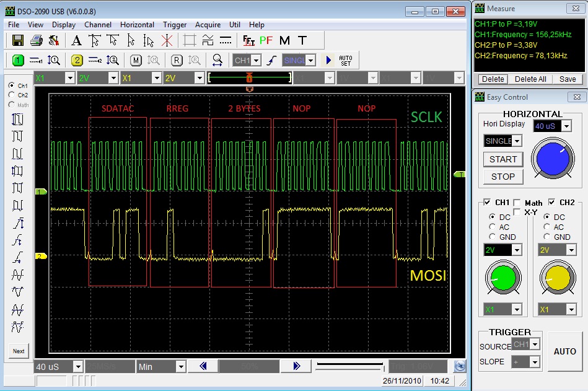Open the CH1 X1 probe dropdown in Easy Control
The width and height of the screenshot is (588, 391).
point(517,310)
